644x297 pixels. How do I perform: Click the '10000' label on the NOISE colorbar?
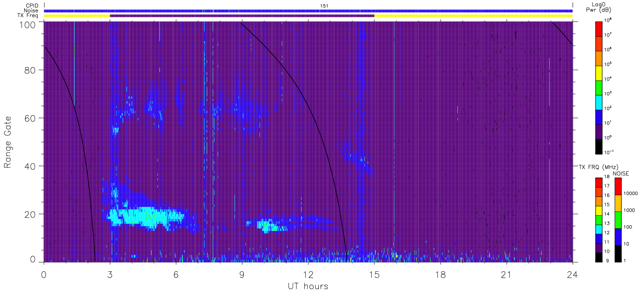coord(630,194)
